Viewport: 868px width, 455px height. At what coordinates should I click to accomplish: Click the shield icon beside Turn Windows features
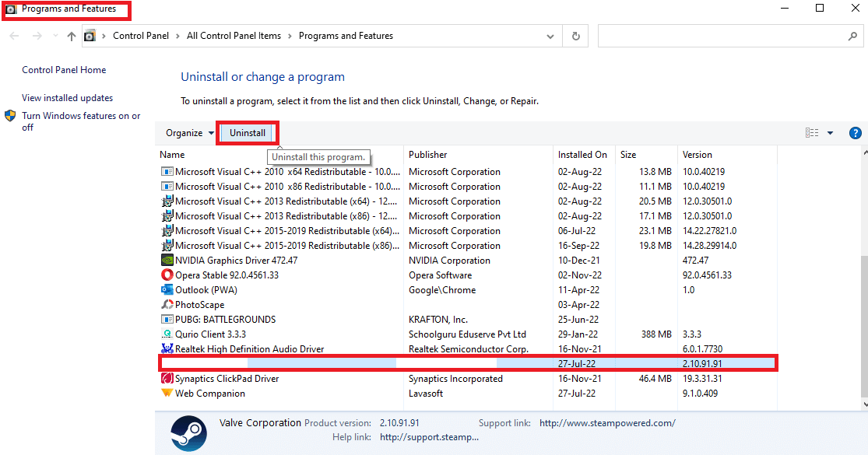9,115
